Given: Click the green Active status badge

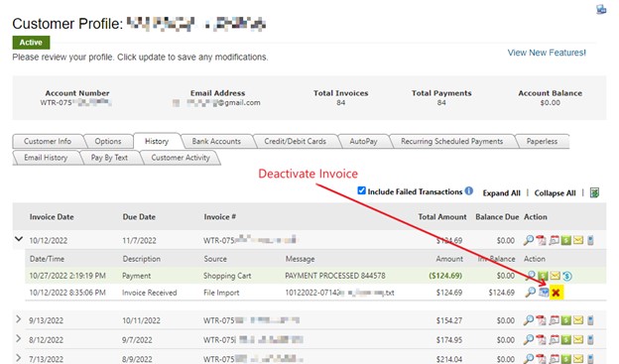Looking at the screenshot, I should [x=31, y=43].
